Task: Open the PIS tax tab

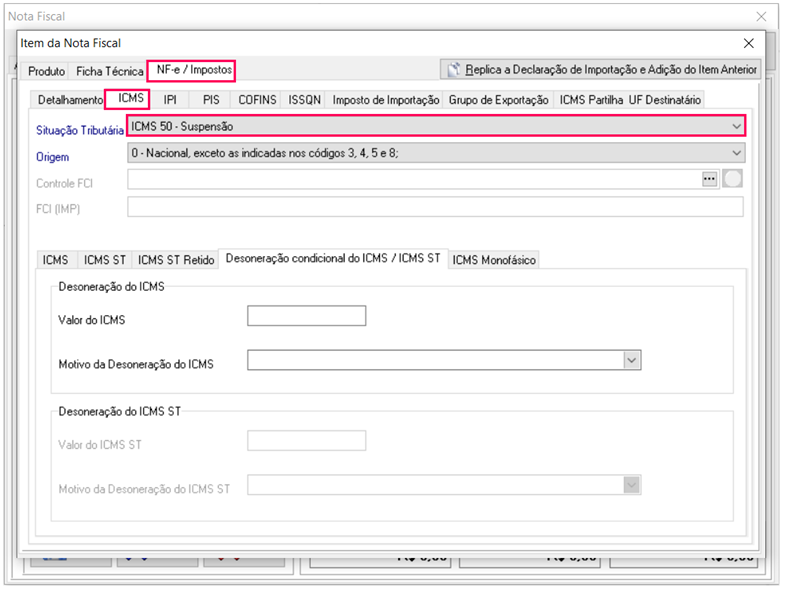Action: click(x=211, y=100)
